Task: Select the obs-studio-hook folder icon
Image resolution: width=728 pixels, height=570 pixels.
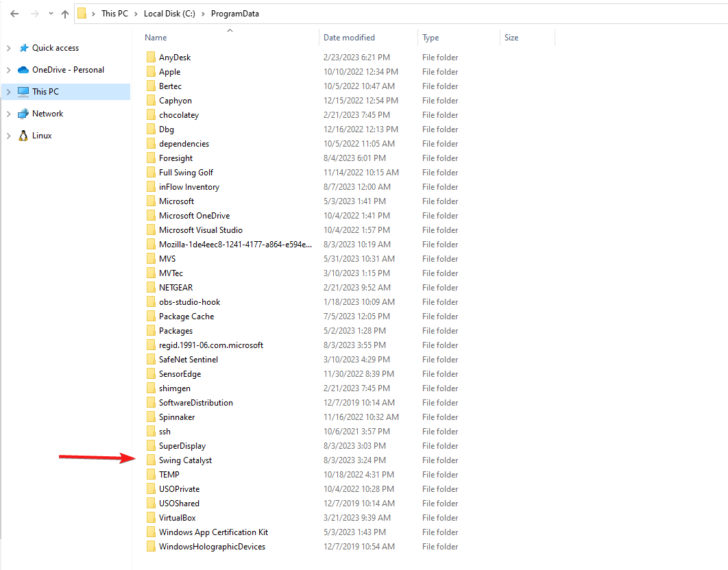Action: coord(151,301)
